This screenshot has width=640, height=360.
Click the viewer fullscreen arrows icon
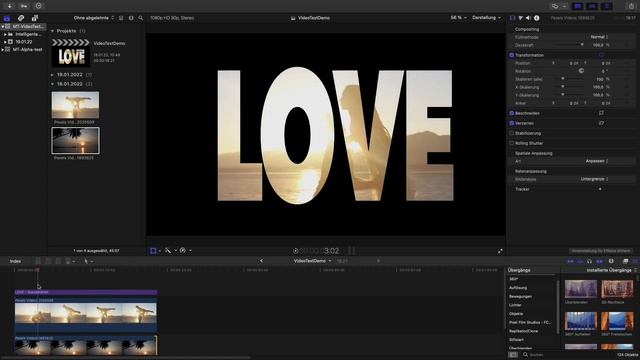500,251
